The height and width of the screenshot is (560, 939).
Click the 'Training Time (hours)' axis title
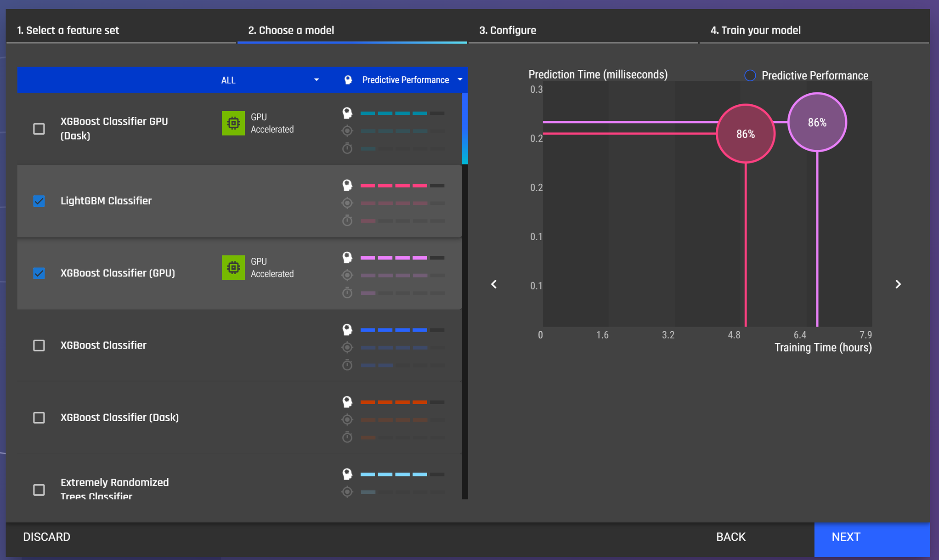pyautogui.click(x=823, y=347)
